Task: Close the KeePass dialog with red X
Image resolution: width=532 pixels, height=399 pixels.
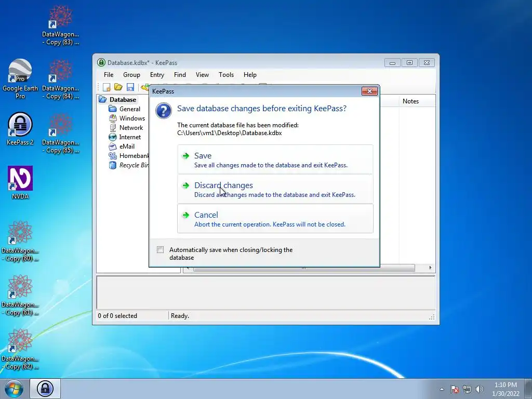Action: [x=369, y=91]
